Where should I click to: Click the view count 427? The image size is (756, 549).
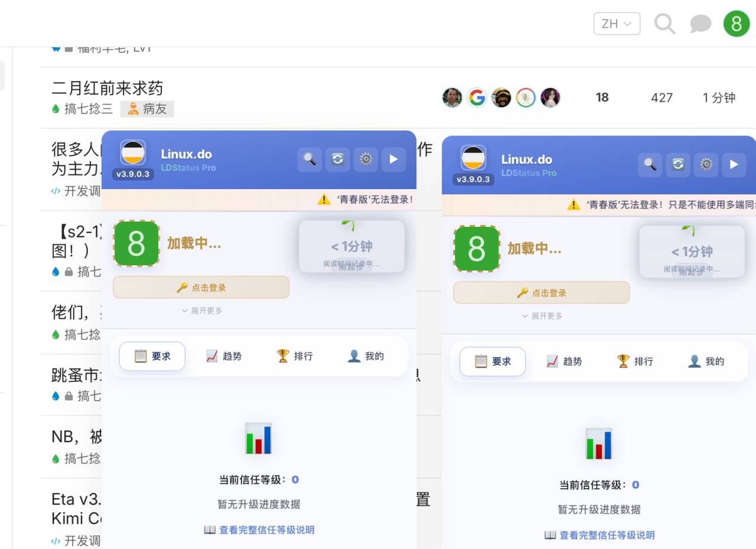click(662, 98)
